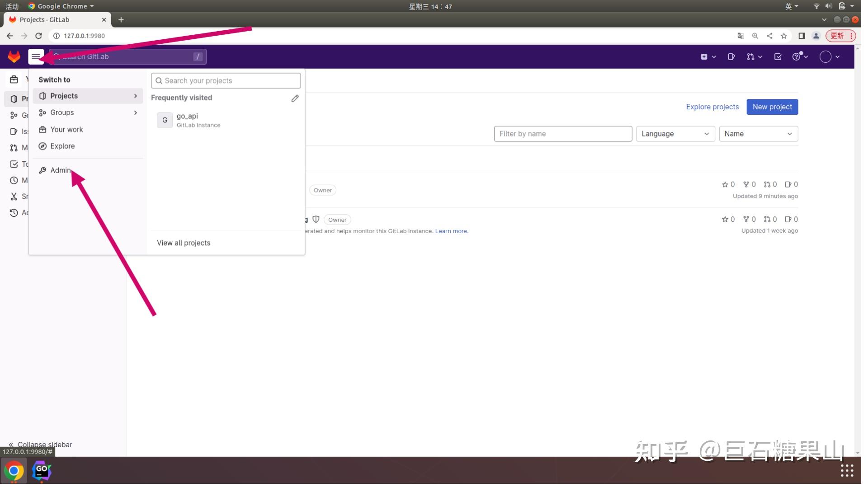868x487 pixels.
Task: Choose Explore in the navigation menu
Action: click(x=62, y=146)
